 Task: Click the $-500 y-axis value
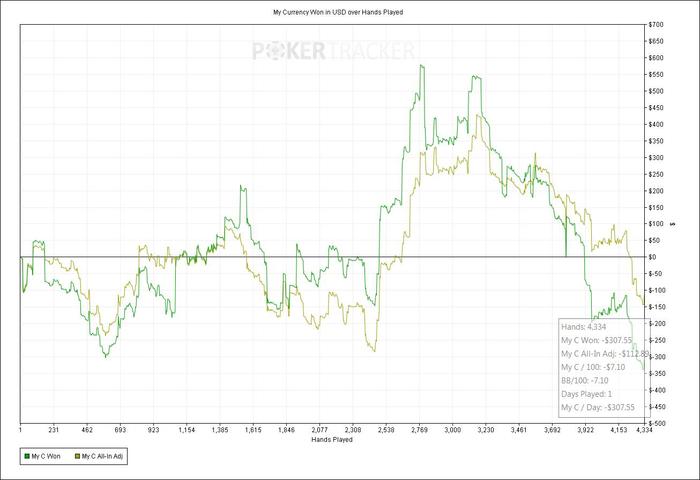pyautogui.click(x=656, y=423)
